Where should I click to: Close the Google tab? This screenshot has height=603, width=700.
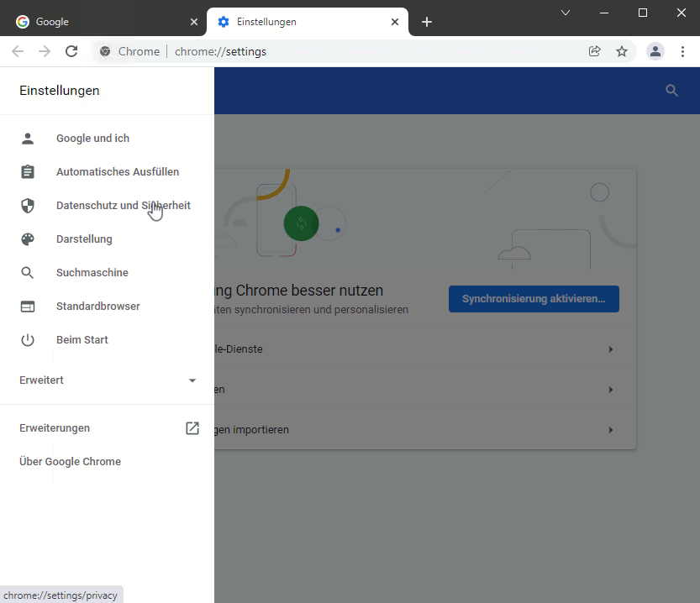194,21
